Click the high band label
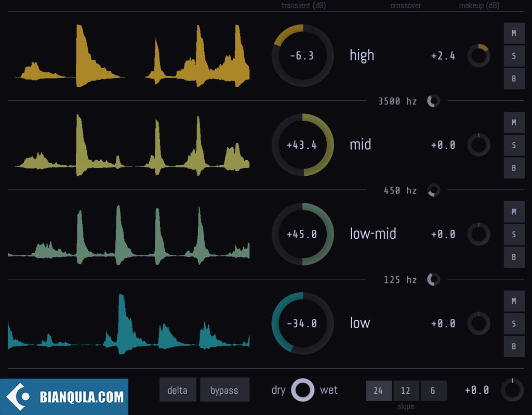The height and width of the screenshot is (415, 532). coord(362,55)
